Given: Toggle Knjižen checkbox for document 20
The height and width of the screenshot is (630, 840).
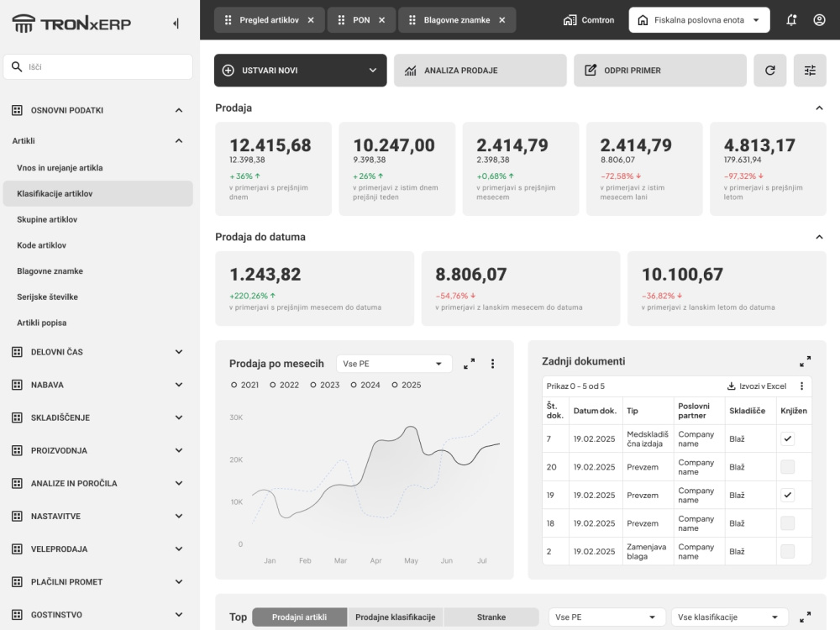Looking at the screenshot, I should coord(788,467).
